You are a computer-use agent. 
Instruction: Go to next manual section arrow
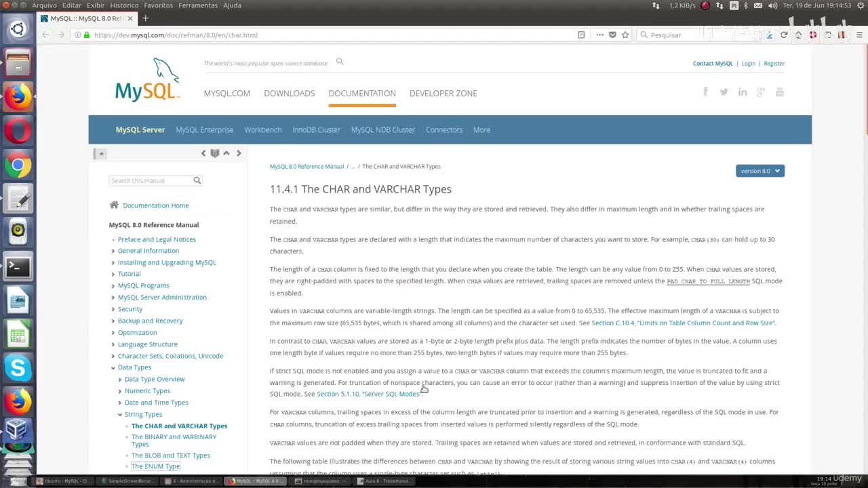tap(239, 153)
